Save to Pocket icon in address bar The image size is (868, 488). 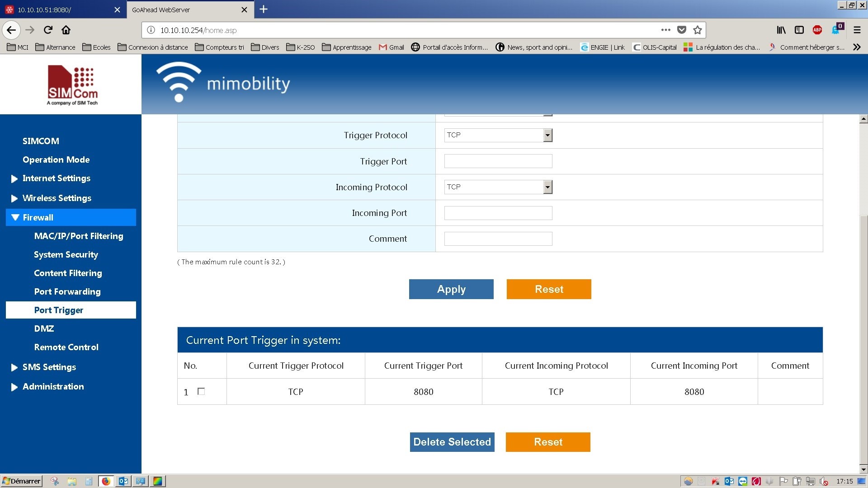pos(682,30)
